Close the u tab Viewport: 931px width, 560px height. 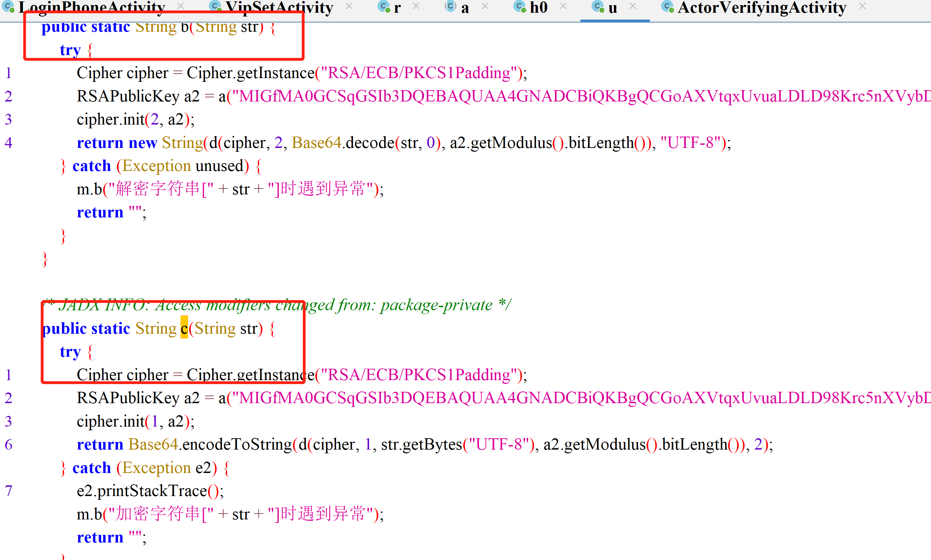tap(633, 6)
